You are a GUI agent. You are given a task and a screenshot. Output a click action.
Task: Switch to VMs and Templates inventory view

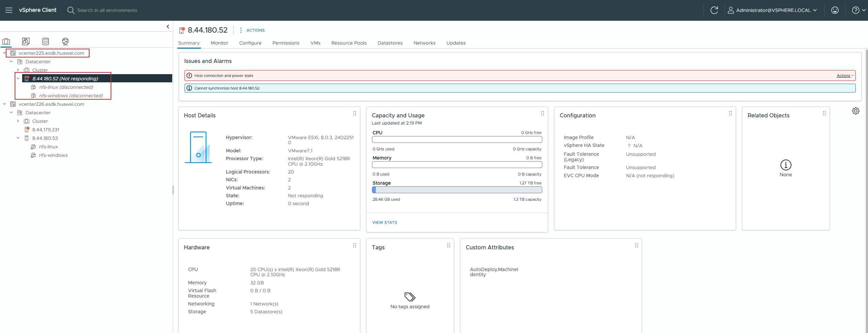pos(26,41)
